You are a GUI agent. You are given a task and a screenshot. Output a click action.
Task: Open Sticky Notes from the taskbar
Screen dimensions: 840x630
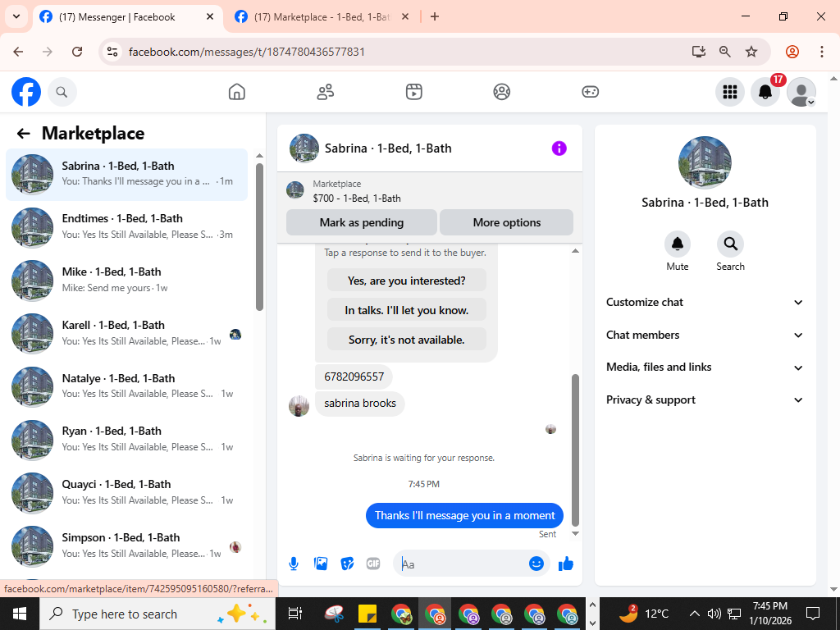pos(367,614)
